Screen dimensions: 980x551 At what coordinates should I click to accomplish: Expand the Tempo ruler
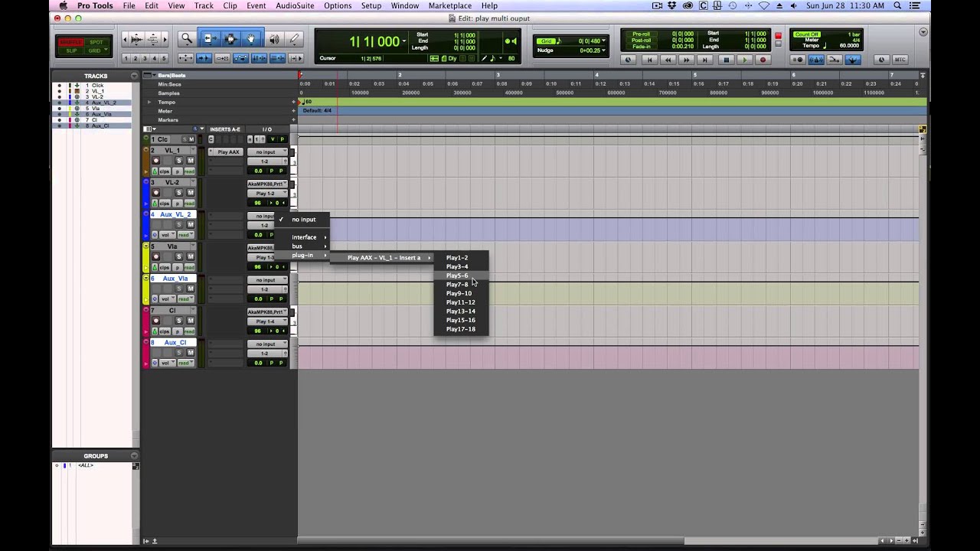pyautogui.click(x=150, y=102)
